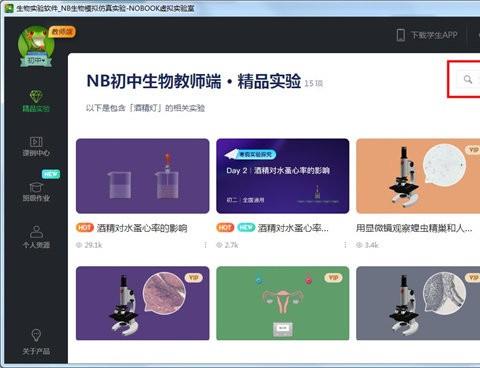Open the orange microscope experiment thumbnail
This screenshot has width=480, height=368.
[418, 176]
